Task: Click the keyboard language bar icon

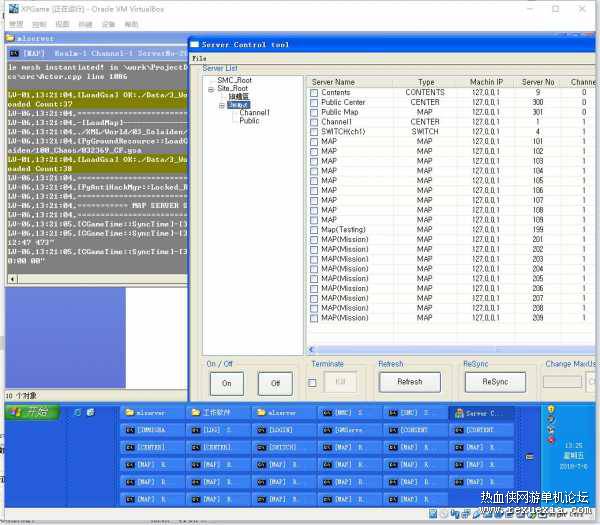Action: (x=530, y=457)
